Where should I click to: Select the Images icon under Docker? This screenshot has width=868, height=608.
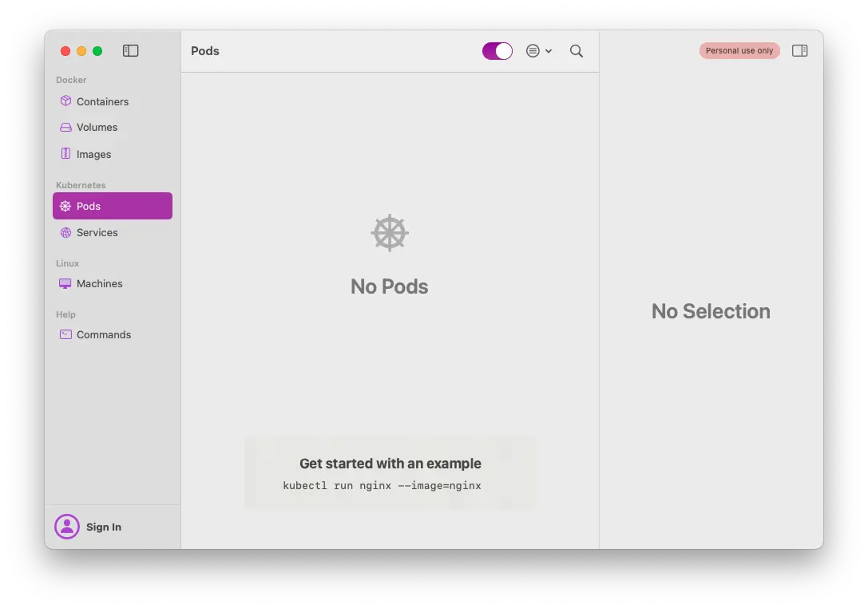pos(65,154)
